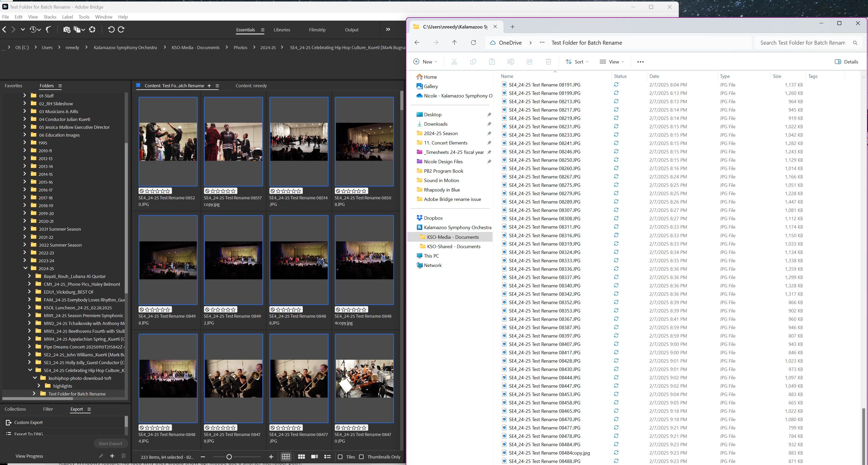The width and height of the screenshot is (868, 465).
Task: Open the Sort dropdown in Explorer
Action: click(577, 62)
